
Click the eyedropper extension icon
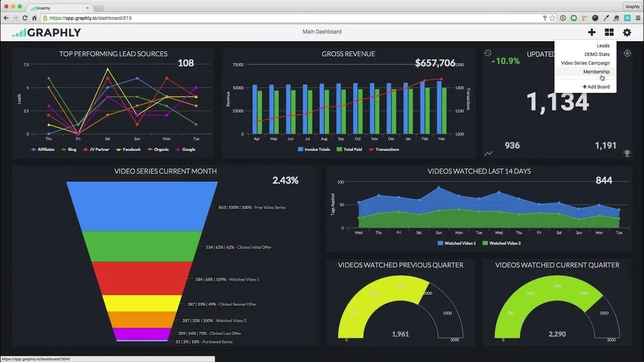606,18
